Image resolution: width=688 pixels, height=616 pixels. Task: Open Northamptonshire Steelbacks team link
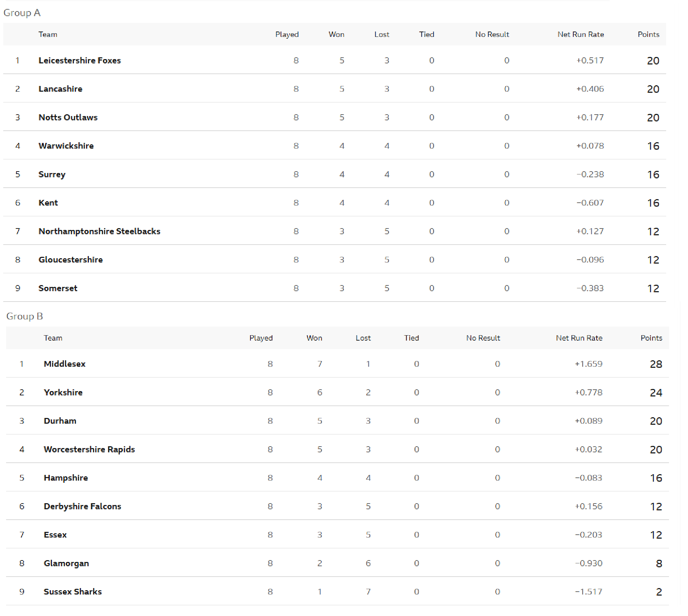(99, 231)
